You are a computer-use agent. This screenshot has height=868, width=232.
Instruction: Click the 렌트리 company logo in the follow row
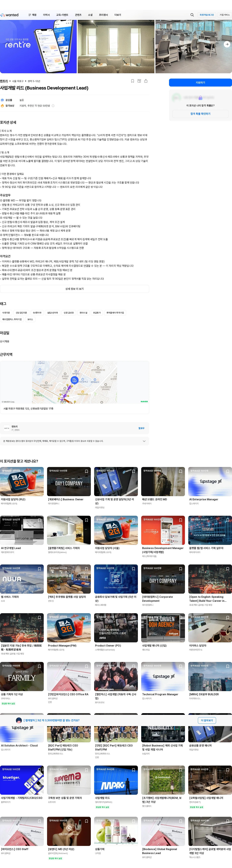point(6,428)
